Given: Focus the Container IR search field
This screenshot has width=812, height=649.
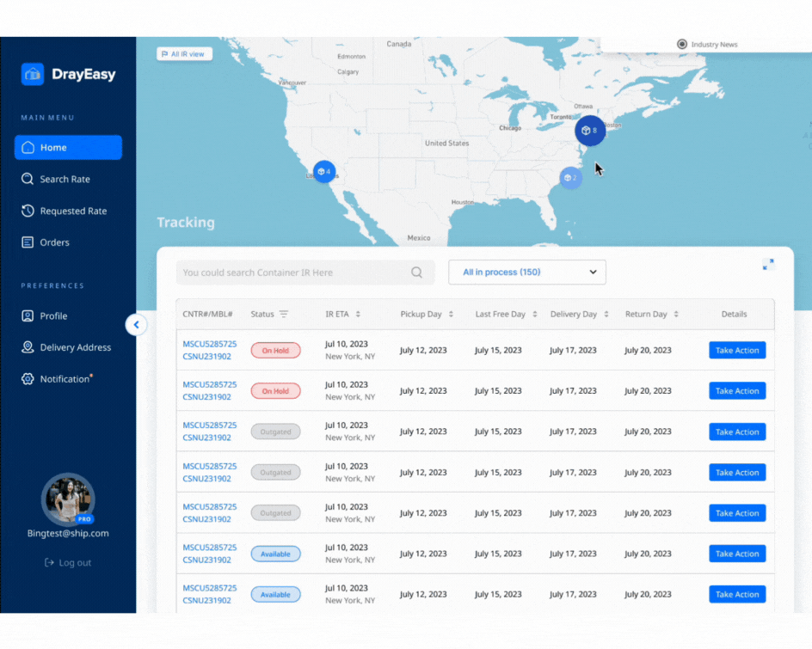Looking at the screenshot, I should [x=305, y=272].
